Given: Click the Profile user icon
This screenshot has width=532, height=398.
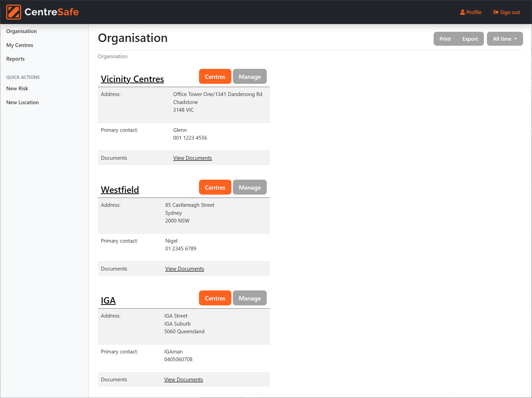Looking at the screenshot, I should point(462,12).
